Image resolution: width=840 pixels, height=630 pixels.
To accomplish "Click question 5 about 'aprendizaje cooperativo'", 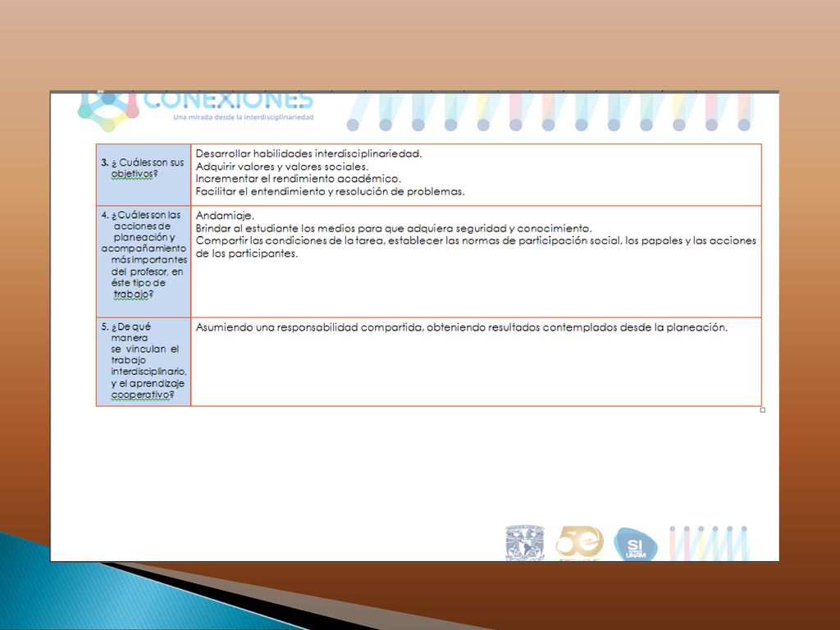I will 144,361.
